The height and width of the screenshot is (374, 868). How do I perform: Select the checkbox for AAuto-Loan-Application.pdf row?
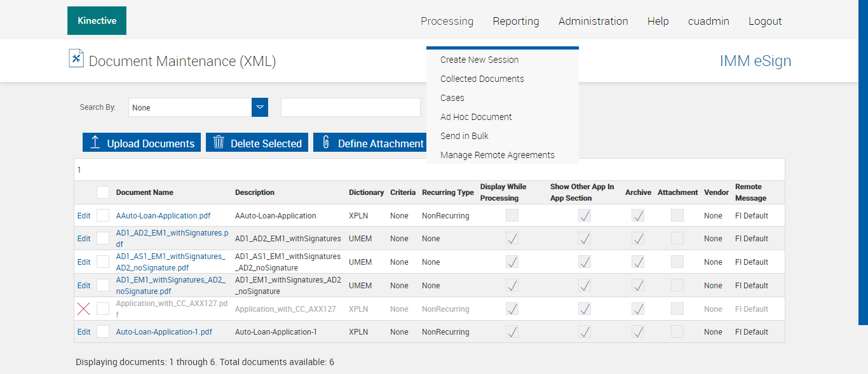tap(103, 216)
